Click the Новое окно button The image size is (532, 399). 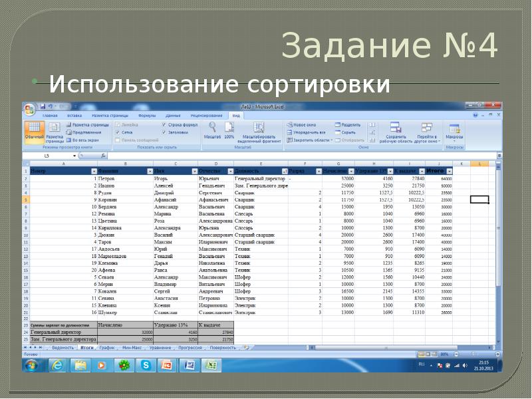pyautogui.click(x=302, y=125)
